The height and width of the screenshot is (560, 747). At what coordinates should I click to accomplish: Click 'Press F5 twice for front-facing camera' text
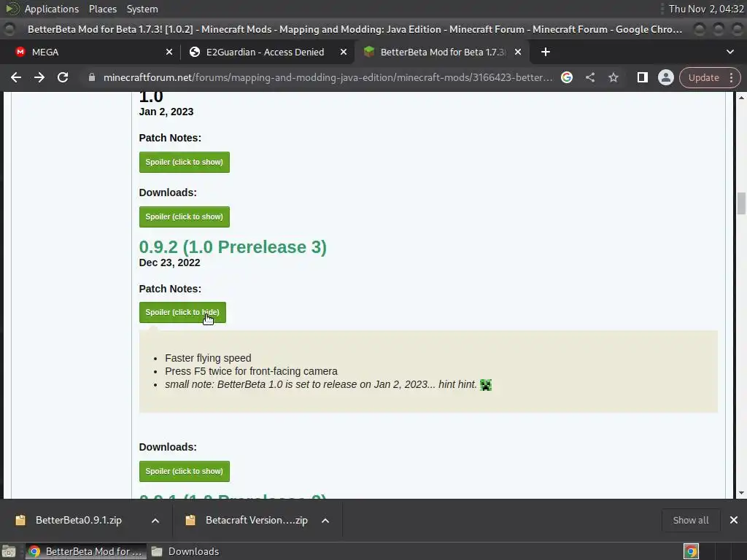coord(251,371)
